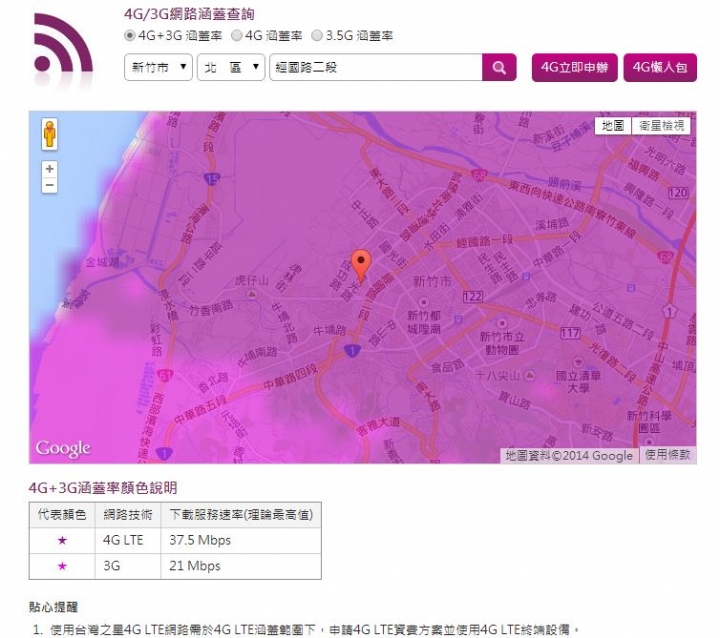Click the 4G懶人包 button
This screenshot has width=720, height=638.
660,68
